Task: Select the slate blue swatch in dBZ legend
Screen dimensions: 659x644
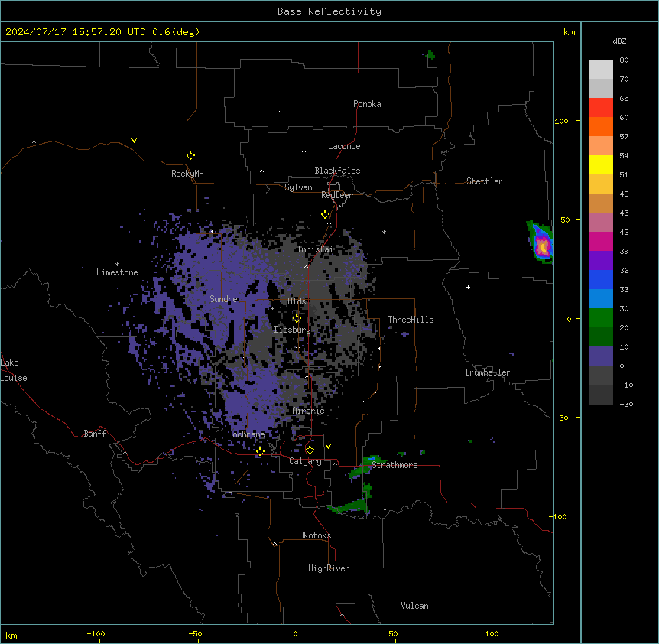Action: 601,356
